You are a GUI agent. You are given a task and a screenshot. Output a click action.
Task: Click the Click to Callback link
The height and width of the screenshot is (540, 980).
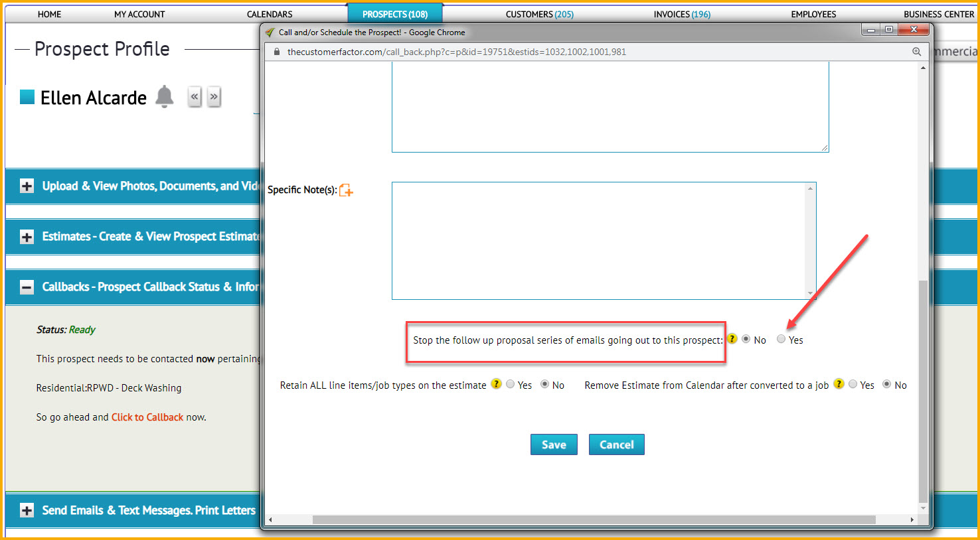147,417
